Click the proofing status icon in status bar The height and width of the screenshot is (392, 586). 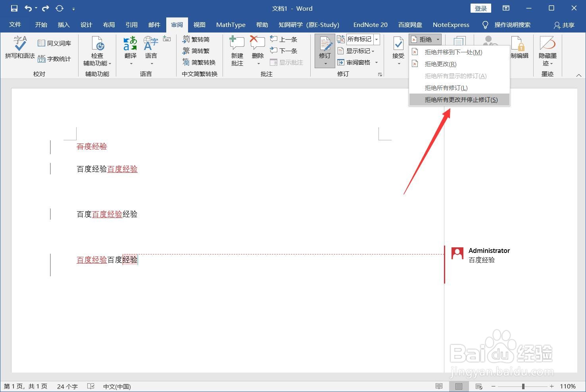click(91, 386)
